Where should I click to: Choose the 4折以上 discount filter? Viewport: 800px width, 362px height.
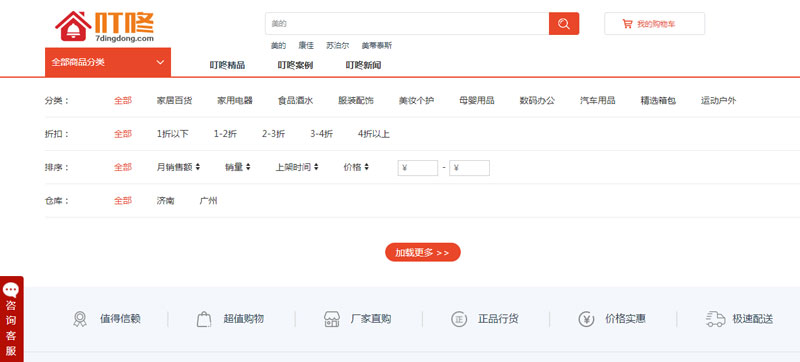click(x=373, y=134)
